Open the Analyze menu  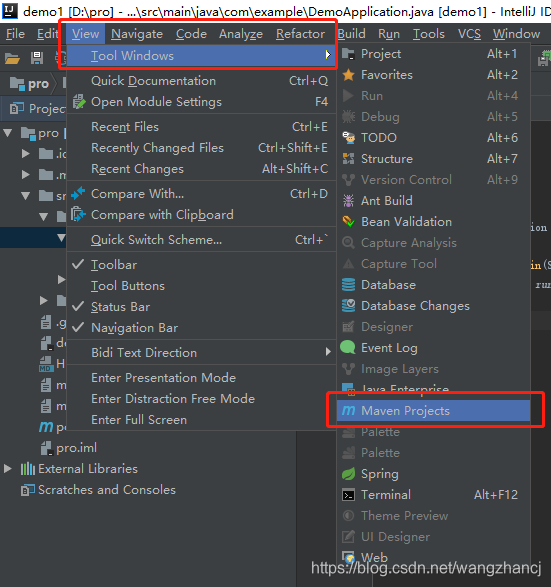[241, 34]
